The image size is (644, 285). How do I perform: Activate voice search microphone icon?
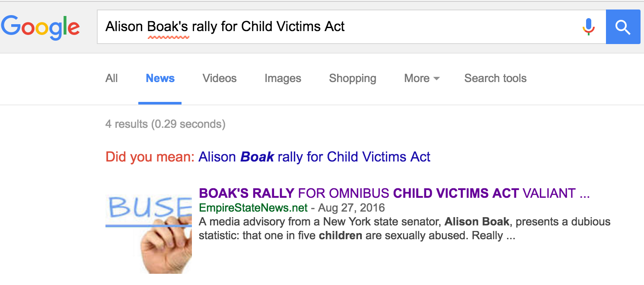(588, 27)
